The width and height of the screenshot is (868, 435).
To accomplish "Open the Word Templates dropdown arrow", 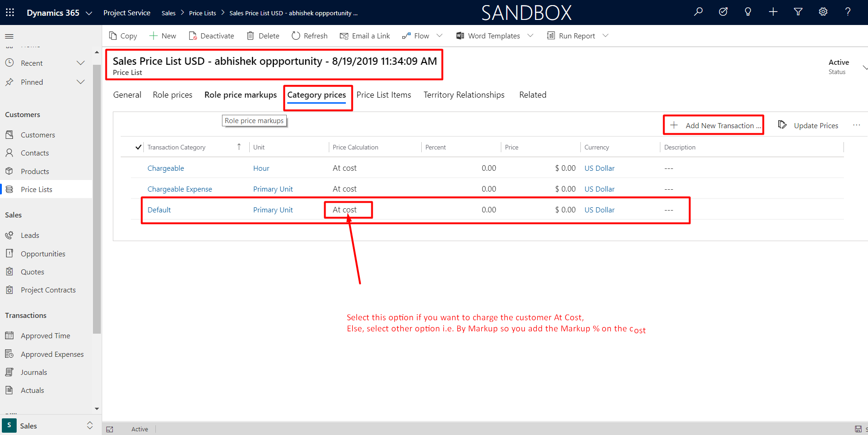I will coord(530,36).
